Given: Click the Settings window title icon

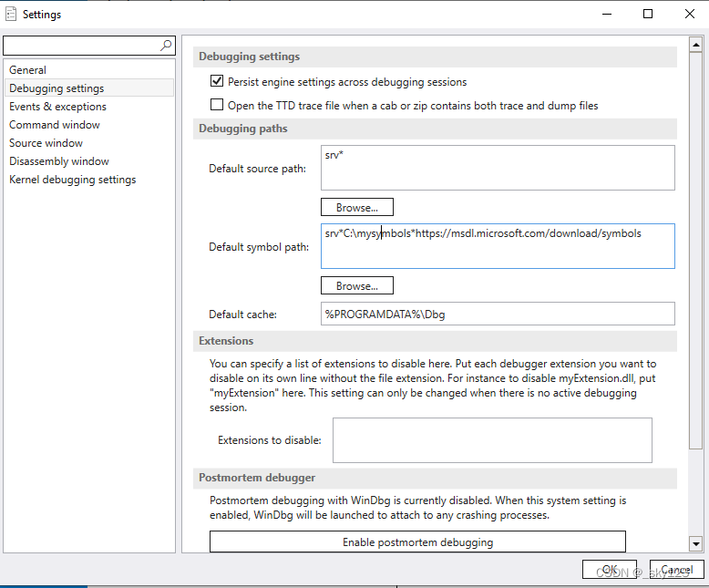Looking at the screenshot, I should (11, 15).
